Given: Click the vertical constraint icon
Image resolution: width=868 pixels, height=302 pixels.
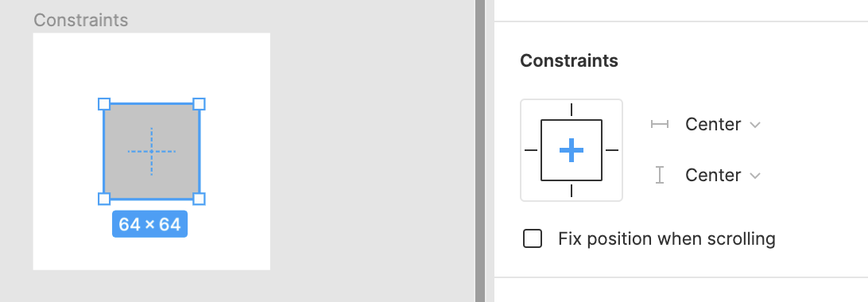Looking at the screenshot, I should tap(659, 176).
